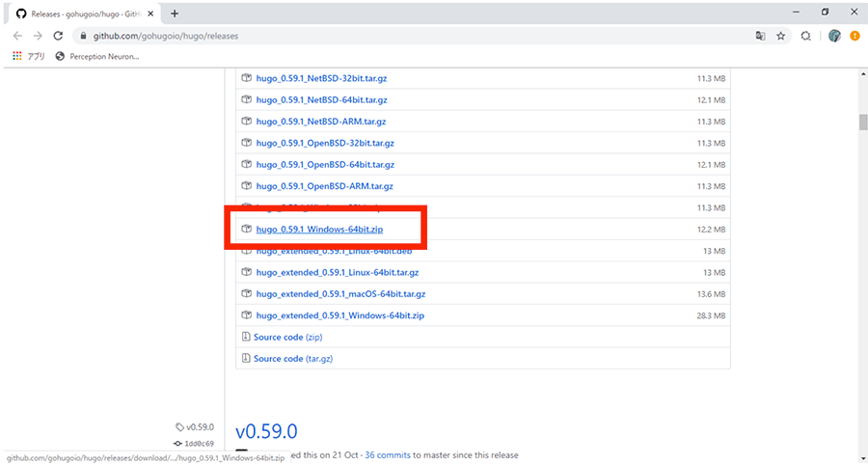Bookmark this page with the star icon
Screen dimensions: 868x464
(x=780, y=36)
